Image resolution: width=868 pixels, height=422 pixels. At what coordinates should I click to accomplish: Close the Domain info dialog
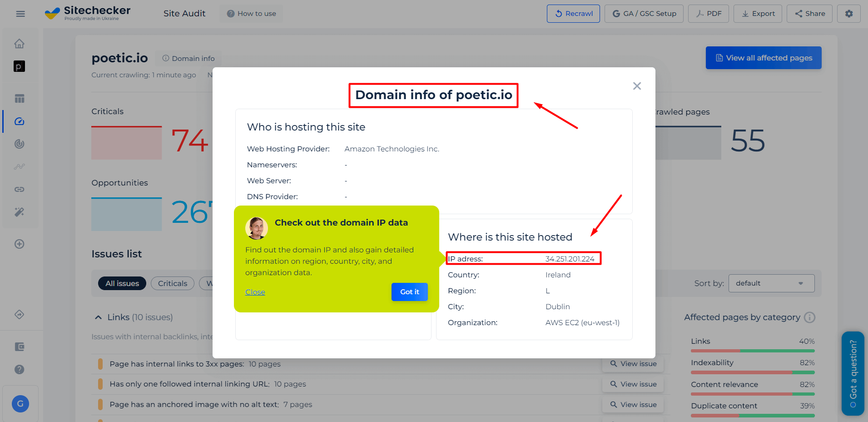(637, 86)
